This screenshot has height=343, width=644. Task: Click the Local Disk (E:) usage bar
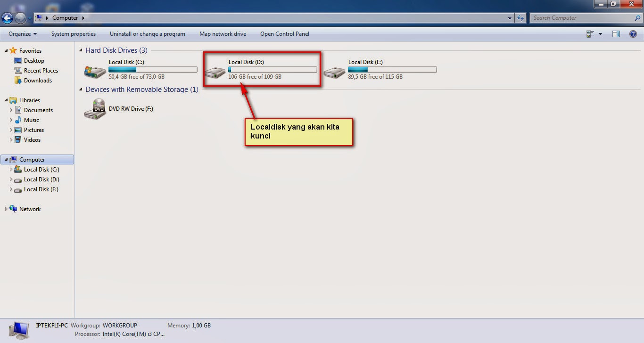392,70
